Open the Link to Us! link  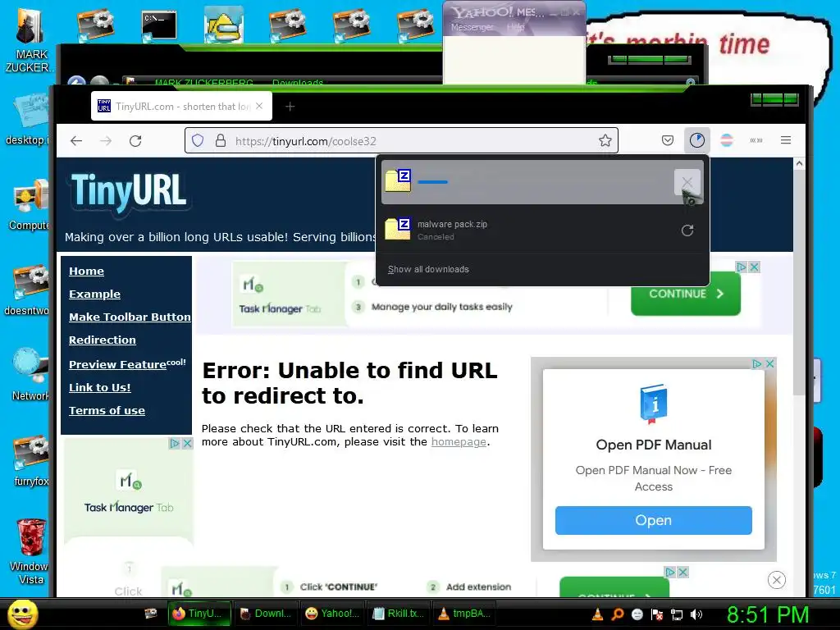tap(99, 387)
